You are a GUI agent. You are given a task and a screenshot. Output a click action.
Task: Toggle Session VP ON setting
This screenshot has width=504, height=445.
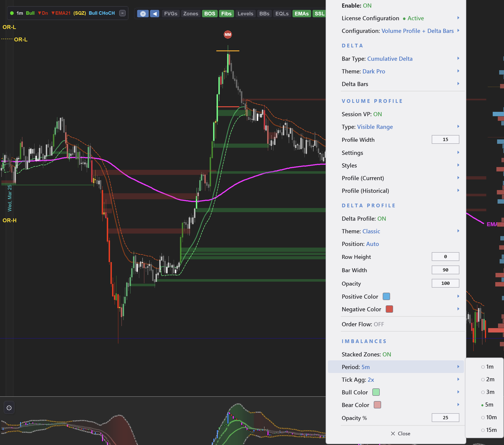coord(362,114)
